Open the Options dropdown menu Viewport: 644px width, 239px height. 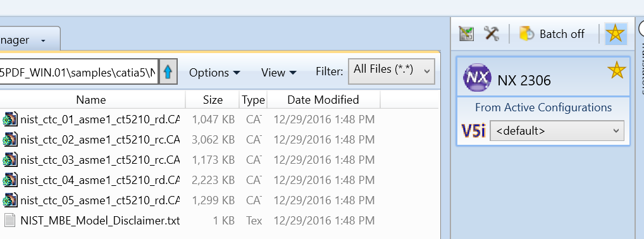(x=214, y=73)
